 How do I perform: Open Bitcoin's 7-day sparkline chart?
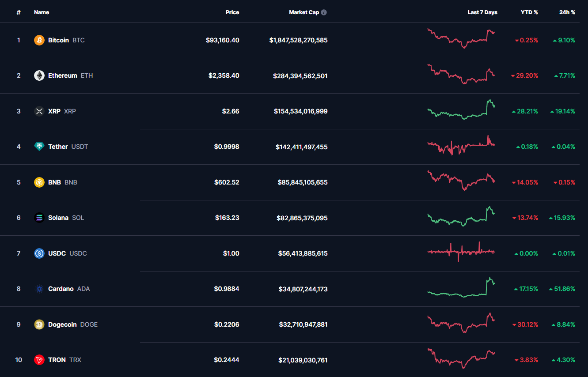[x=461, y=38]
